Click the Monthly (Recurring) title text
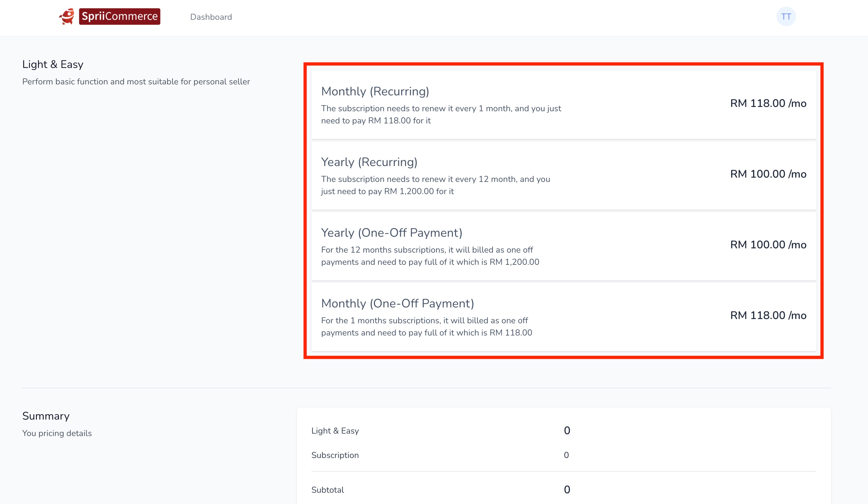Viewport: 868px width, 504px height. (x=375, y=91)
